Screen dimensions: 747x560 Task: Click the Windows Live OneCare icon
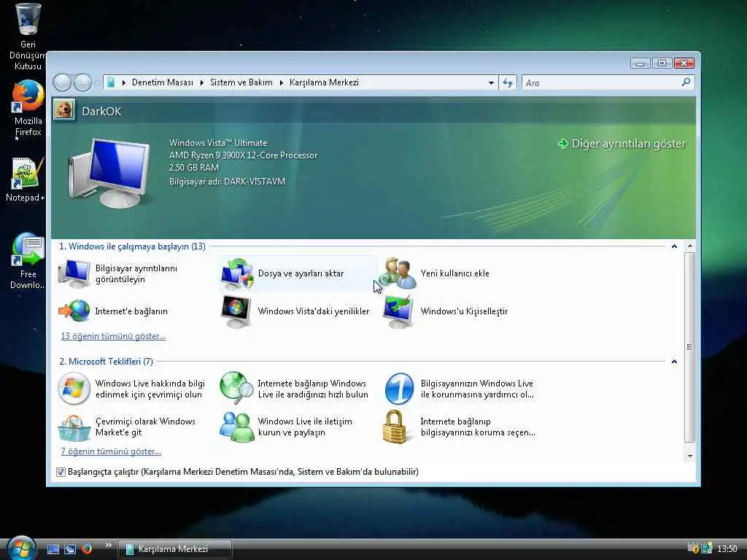tap(399, 389)
